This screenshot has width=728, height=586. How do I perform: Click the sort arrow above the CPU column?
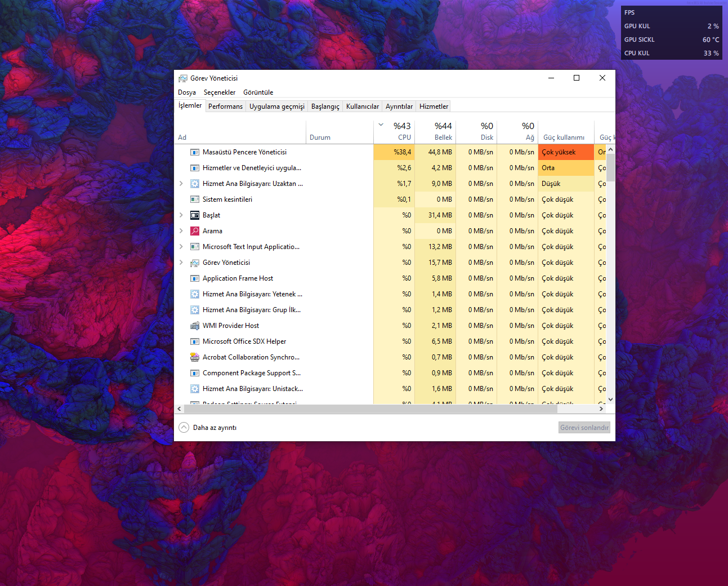pos(381,125)
